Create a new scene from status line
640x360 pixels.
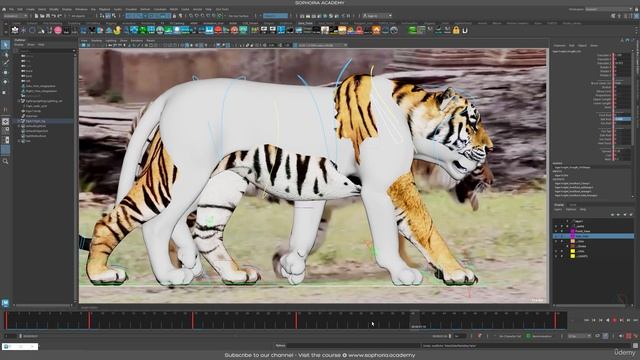coord(36,16)
